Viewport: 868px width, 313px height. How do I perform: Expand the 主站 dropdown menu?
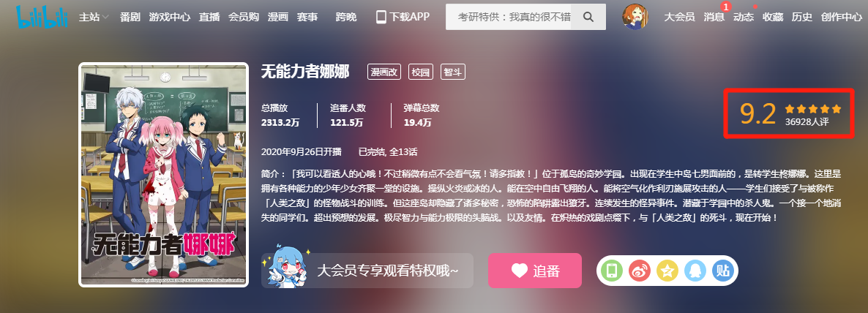pyautogui.click(x=94, y=17)
